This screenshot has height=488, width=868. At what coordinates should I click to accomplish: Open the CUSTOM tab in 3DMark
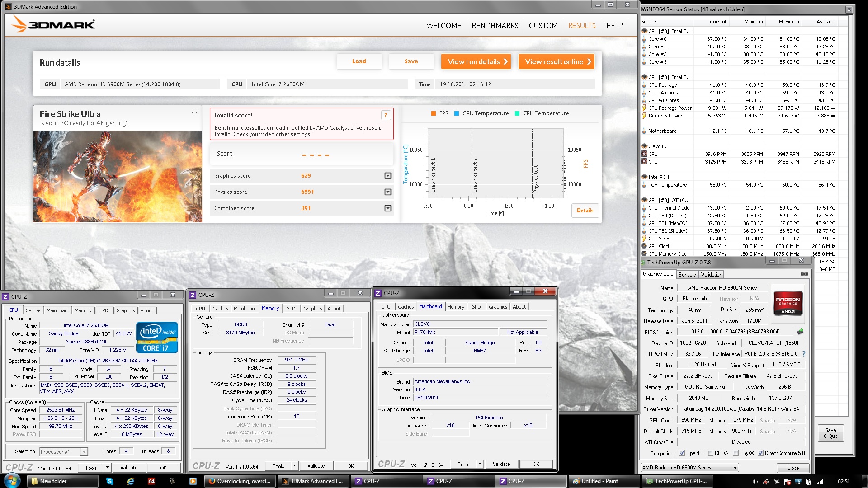[543, 26]
